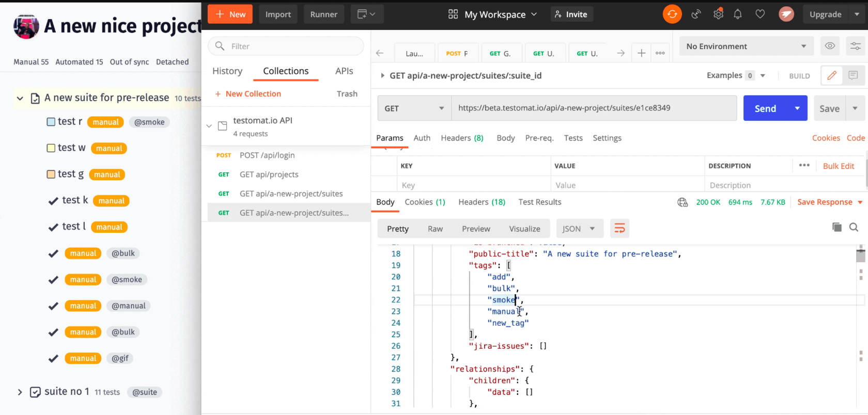Click the Invite button
Image resolution: width=868 pixels, height=415 pixels.
[x=571, y=14]
